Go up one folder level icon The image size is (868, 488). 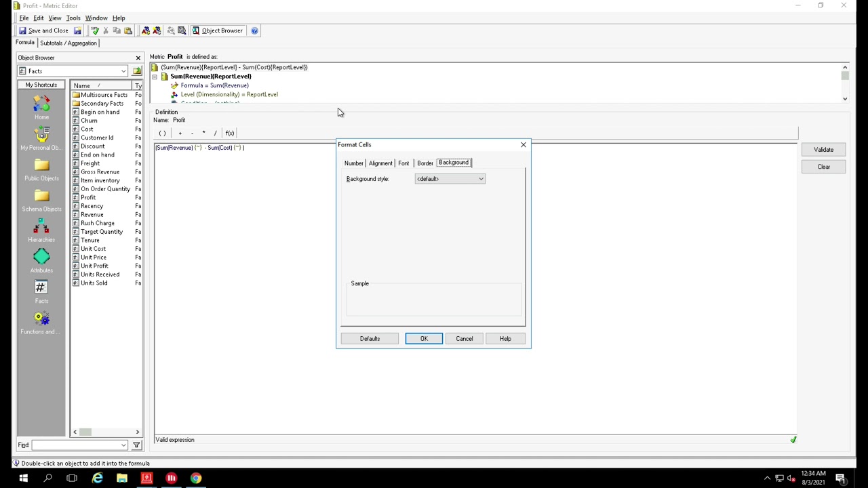click(x=137, y=71)
